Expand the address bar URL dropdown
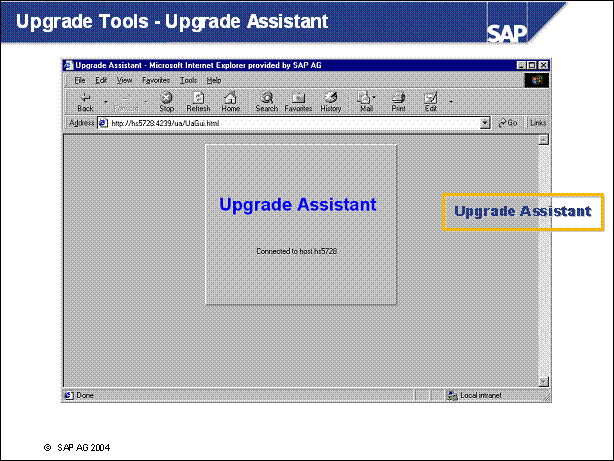Screen dimensions: 614x461 (486, 123)
